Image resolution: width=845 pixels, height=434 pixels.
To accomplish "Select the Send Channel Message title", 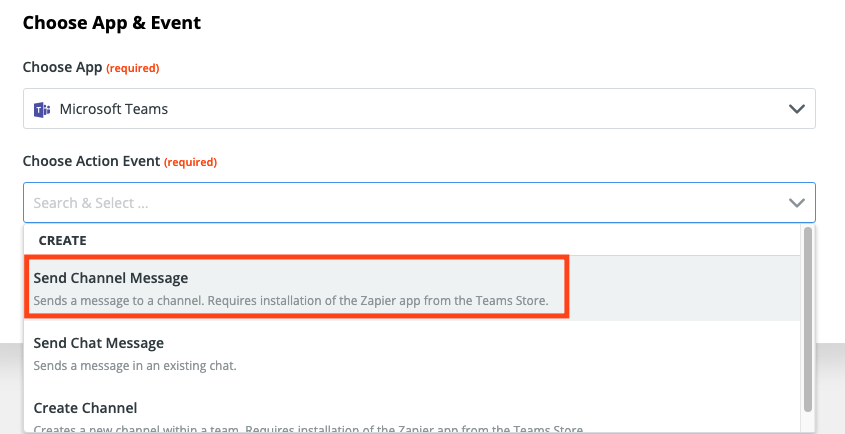I will (x=111, y=278).
